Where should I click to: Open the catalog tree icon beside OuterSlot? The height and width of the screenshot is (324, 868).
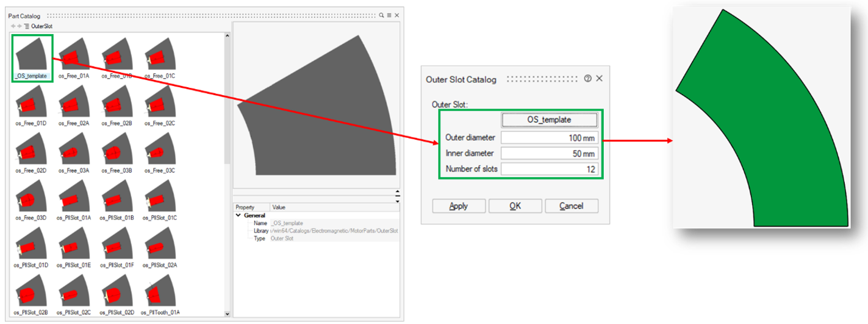[27, 26]
